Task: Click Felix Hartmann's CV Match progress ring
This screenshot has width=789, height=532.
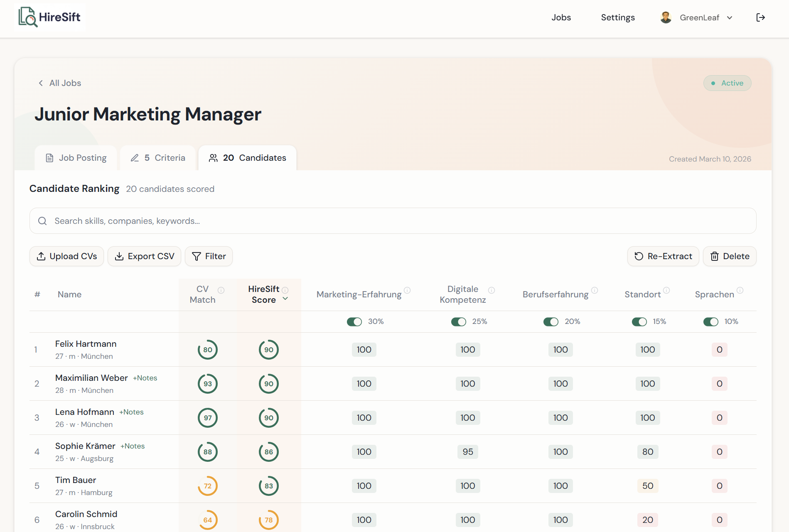Action: (208, 349)
